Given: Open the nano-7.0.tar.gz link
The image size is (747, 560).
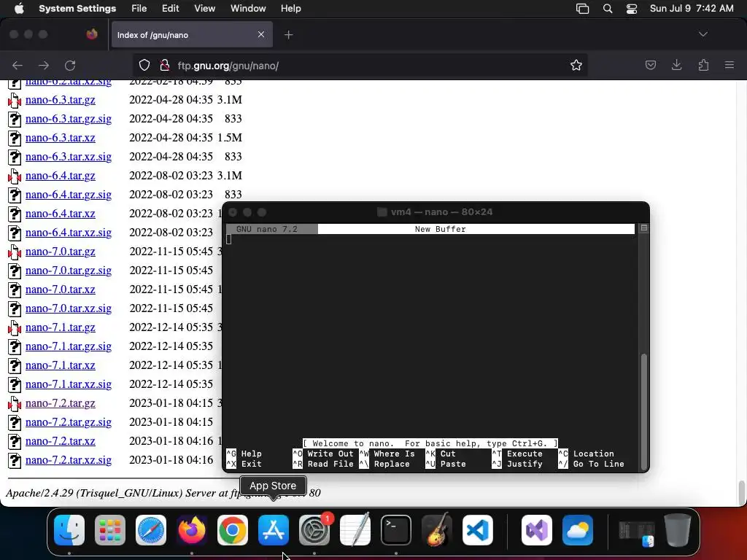Looking at the screenshot, I should point(61,252).
